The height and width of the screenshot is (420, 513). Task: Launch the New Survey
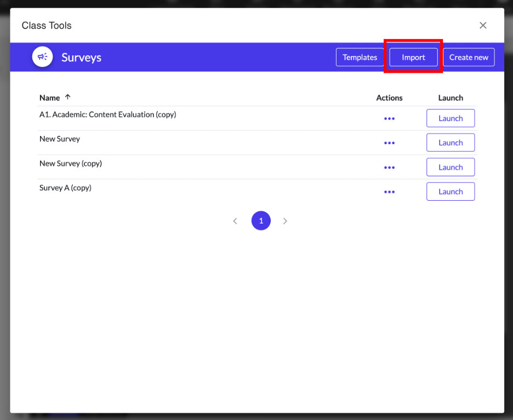tap(451, 143)
